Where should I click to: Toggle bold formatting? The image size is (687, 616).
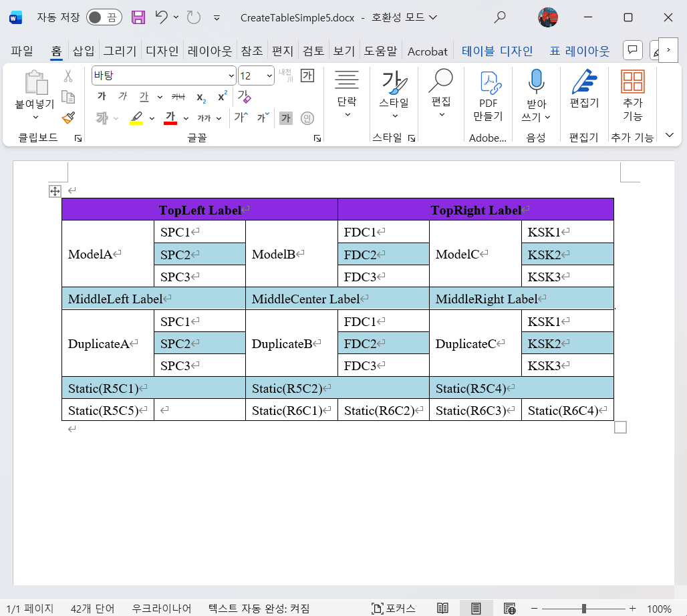coord(102,96)
